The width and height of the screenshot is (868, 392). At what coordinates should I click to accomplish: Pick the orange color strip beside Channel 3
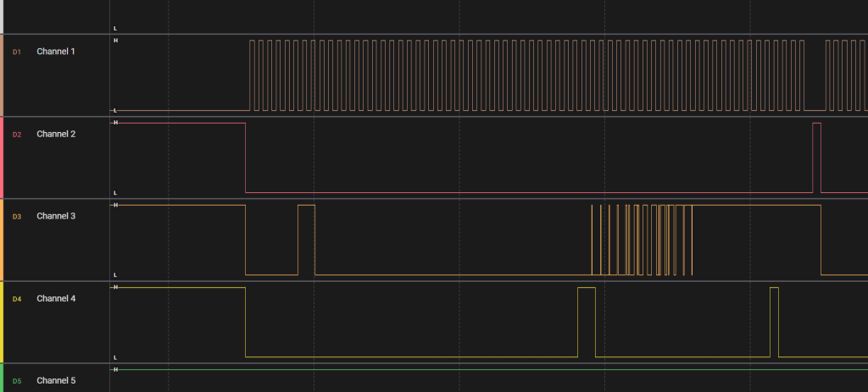tap(2, 240)
